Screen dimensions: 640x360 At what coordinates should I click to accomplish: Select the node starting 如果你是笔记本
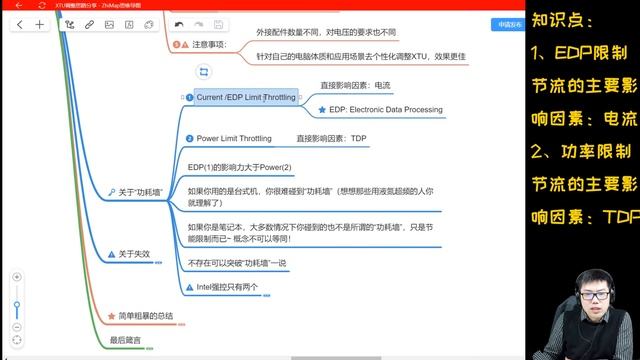(x=310, y=233)
